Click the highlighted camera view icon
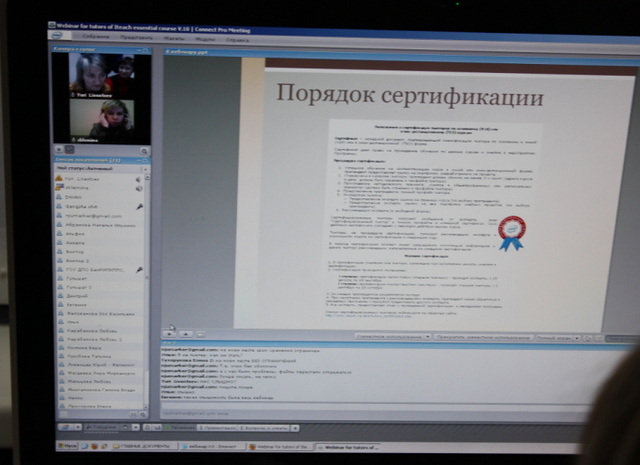 coord(70,150)
